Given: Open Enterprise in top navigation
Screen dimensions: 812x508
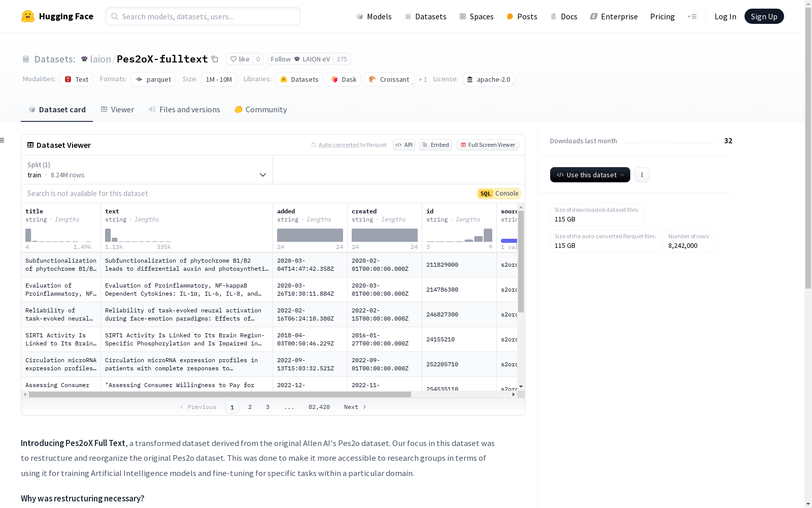Looking at the screenshot, I should 614,16.
